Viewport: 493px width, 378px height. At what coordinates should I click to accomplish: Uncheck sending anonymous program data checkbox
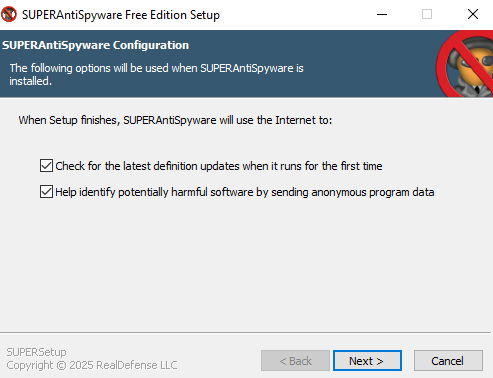point(46,192)
